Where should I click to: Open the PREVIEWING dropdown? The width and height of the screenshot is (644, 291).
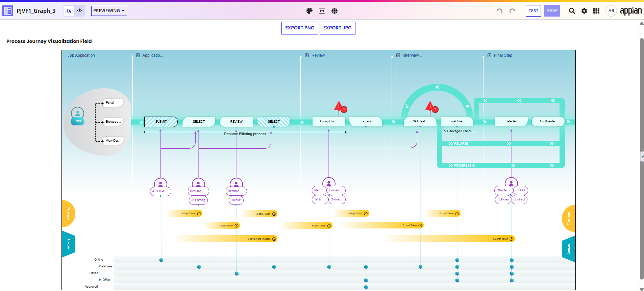[x=109, y=11]
